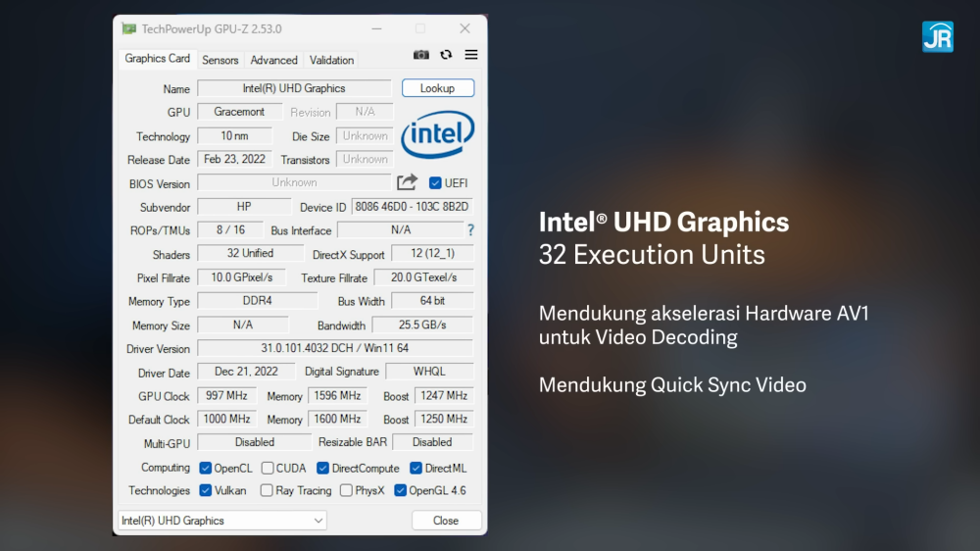Click the camera screenshot icon
The height and width of the screenshot is (551, 980).
(x=421, y=55)
